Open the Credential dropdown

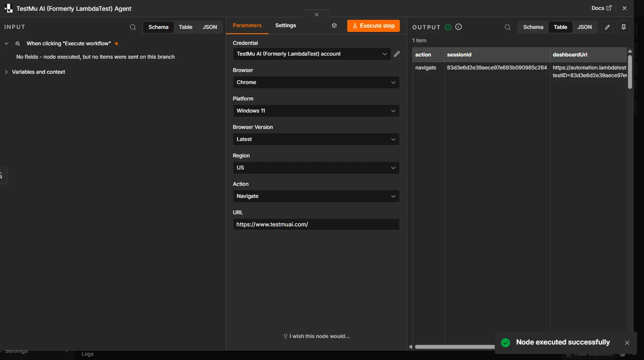312,54
